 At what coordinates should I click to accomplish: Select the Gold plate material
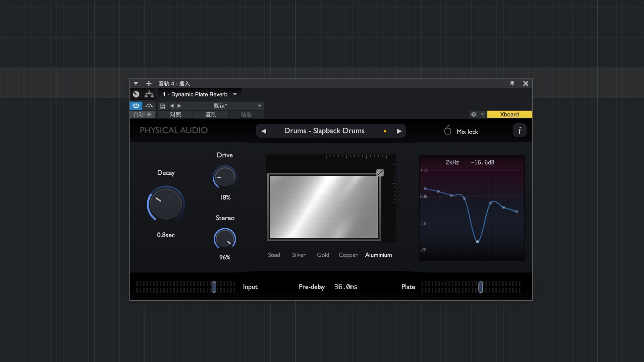323,255
